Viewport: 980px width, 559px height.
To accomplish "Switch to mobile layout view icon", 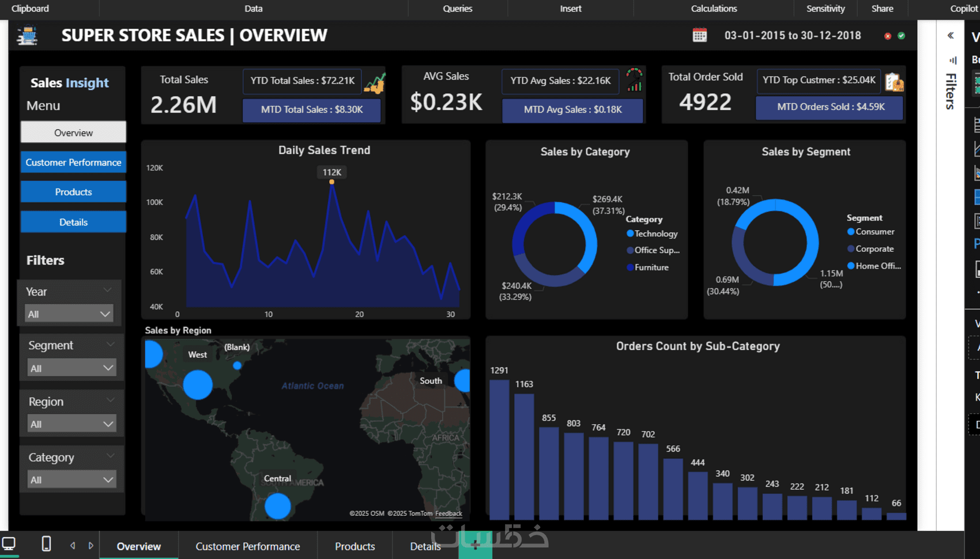I will click(x=46, y=543).
